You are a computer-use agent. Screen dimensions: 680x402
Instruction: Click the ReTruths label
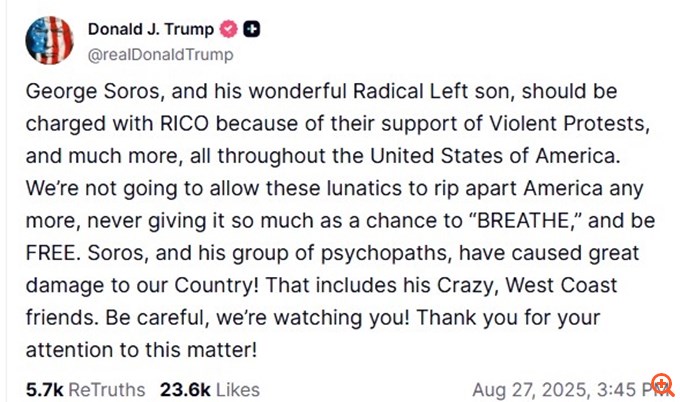pos(107,390)
